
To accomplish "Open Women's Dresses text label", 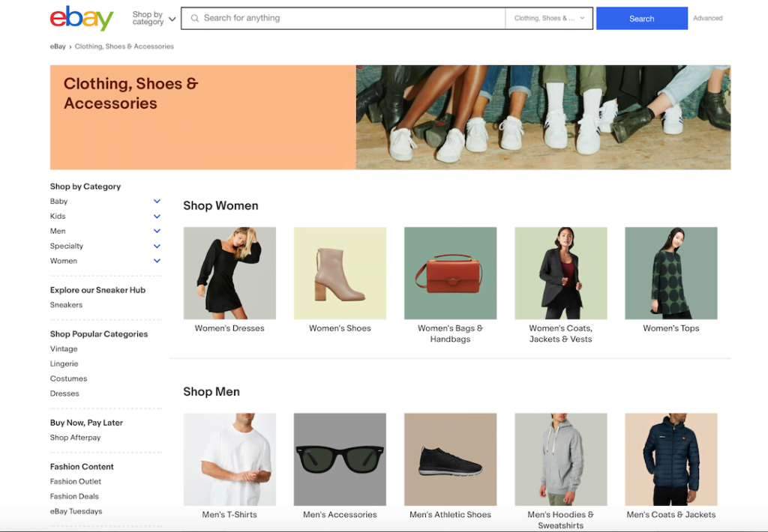I will [x=229, y=328].
